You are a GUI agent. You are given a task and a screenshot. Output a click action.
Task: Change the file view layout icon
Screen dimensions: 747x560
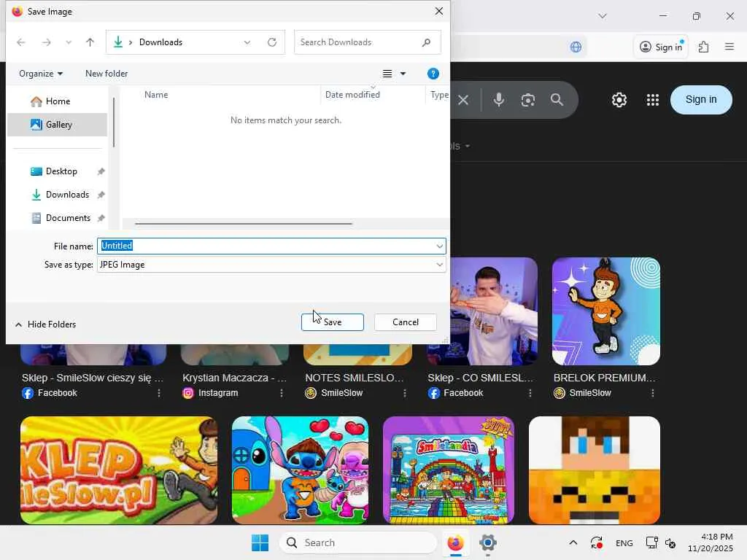387,74
